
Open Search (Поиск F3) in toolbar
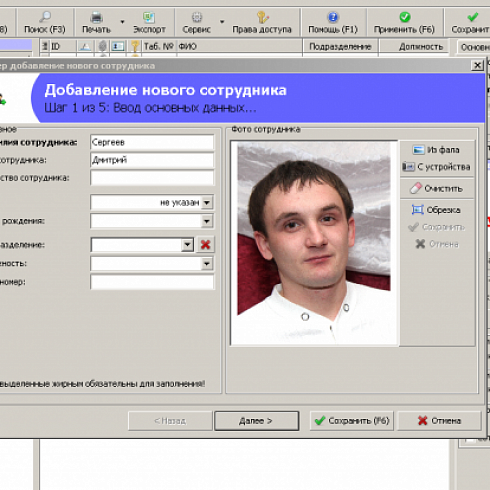click(x=45, y=23)
